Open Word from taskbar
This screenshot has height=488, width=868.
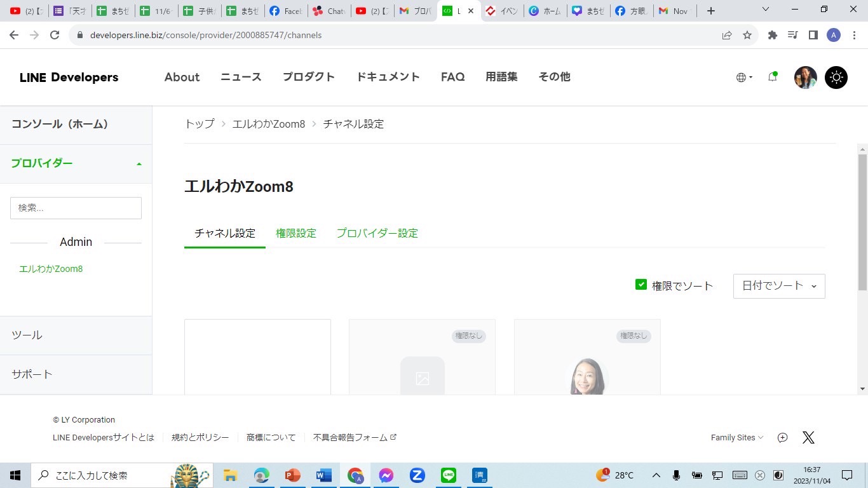pyautogui.click(x=324, y=475)
